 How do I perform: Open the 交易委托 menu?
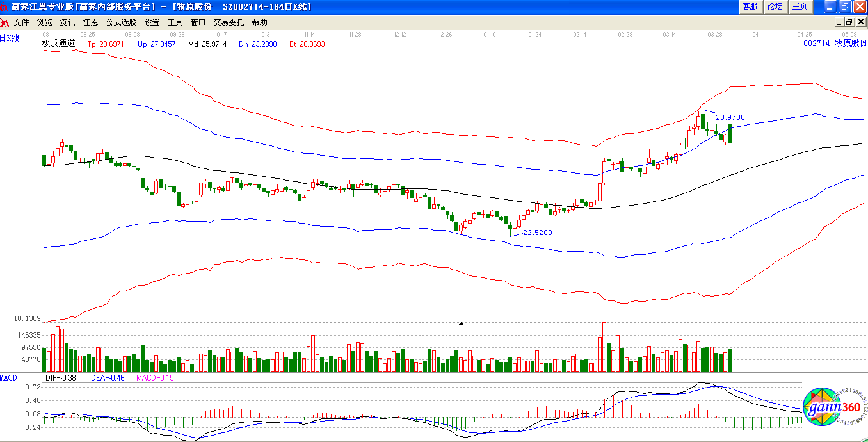(x=229, y=22)
